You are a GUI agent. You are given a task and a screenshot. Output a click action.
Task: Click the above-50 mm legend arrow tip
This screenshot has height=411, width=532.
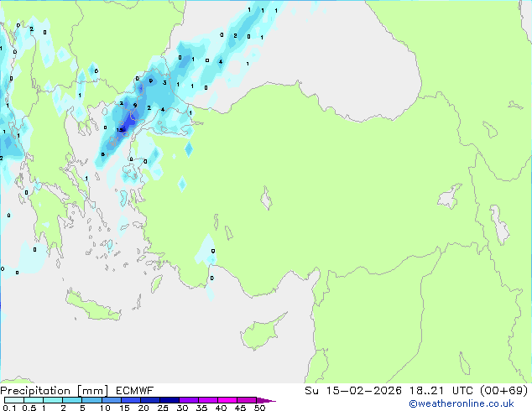266,400
